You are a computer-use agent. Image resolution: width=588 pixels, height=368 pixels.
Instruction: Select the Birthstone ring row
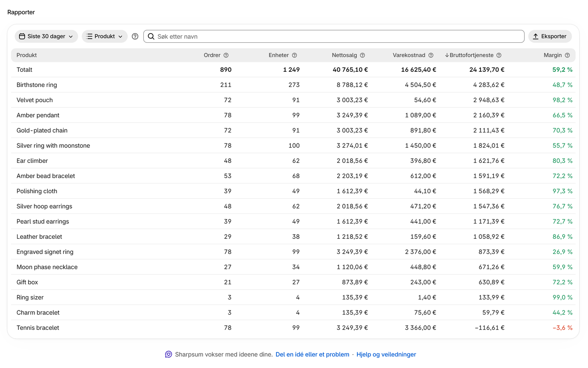[293, 85]
